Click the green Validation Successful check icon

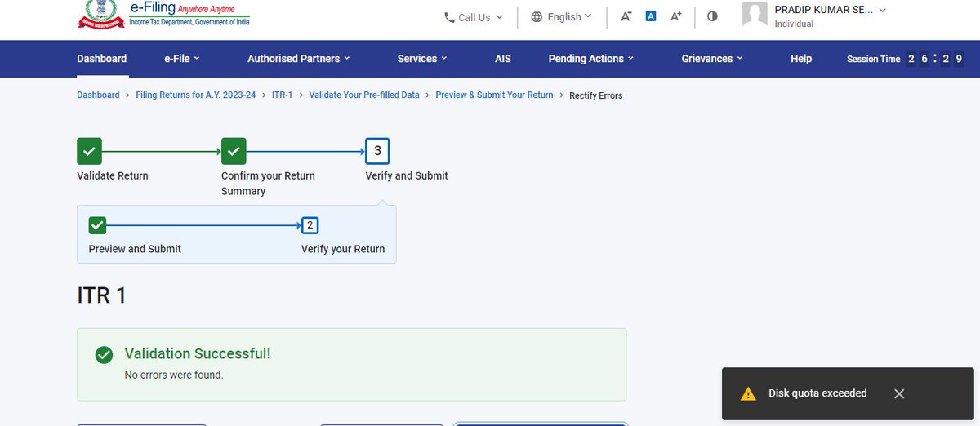pos(104,355)
